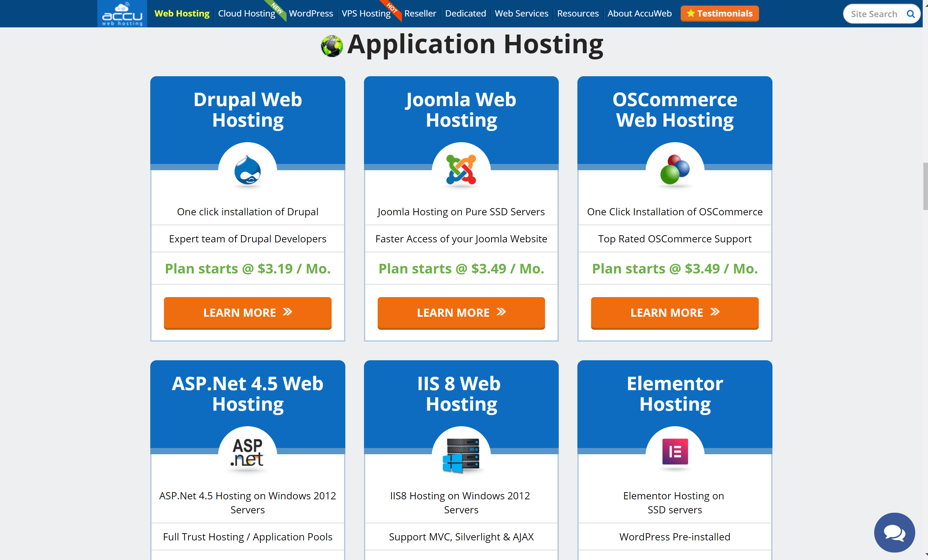Open the Web Services menu
Viewport: 928px width, 560px height.
coord(521,14)
